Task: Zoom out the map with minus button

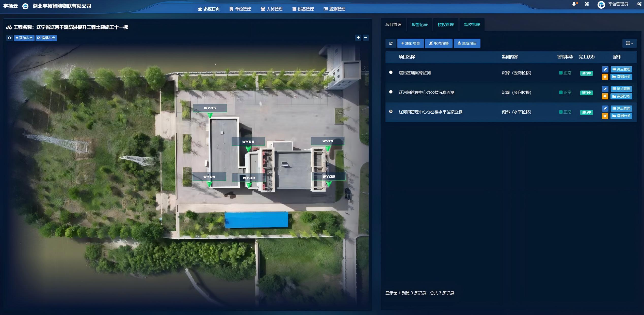Action: click(x=365, y=38)
